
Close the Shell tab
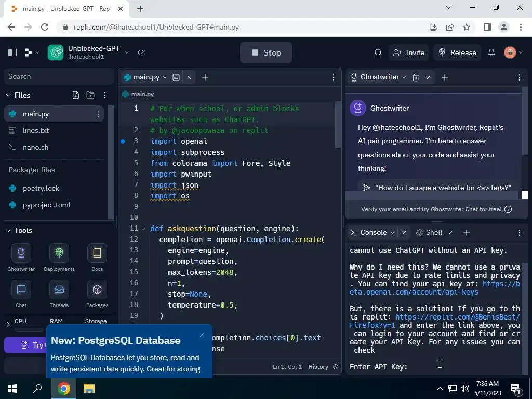pyautogui.click(x=450, y=233)
